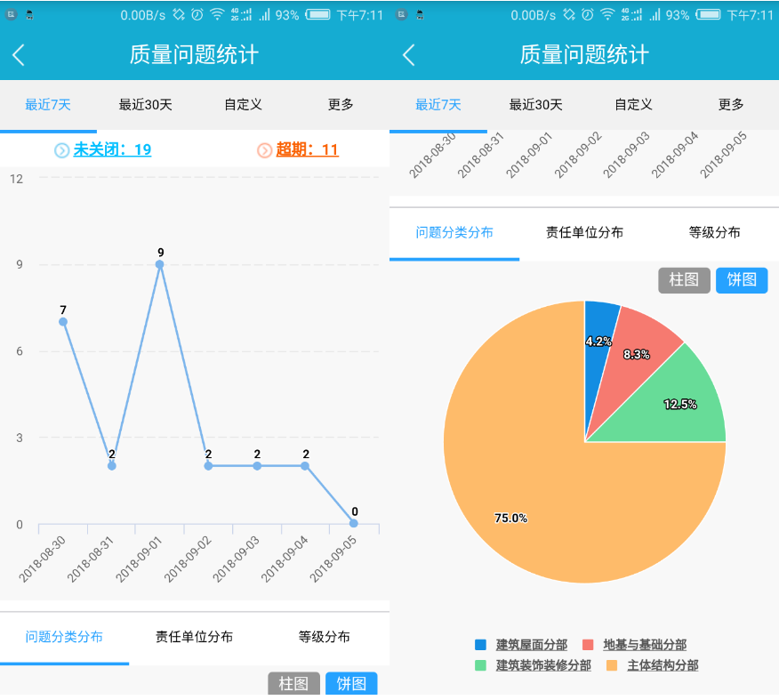Switch to 责任单位分布 tab on left screen

coord(194,637)
